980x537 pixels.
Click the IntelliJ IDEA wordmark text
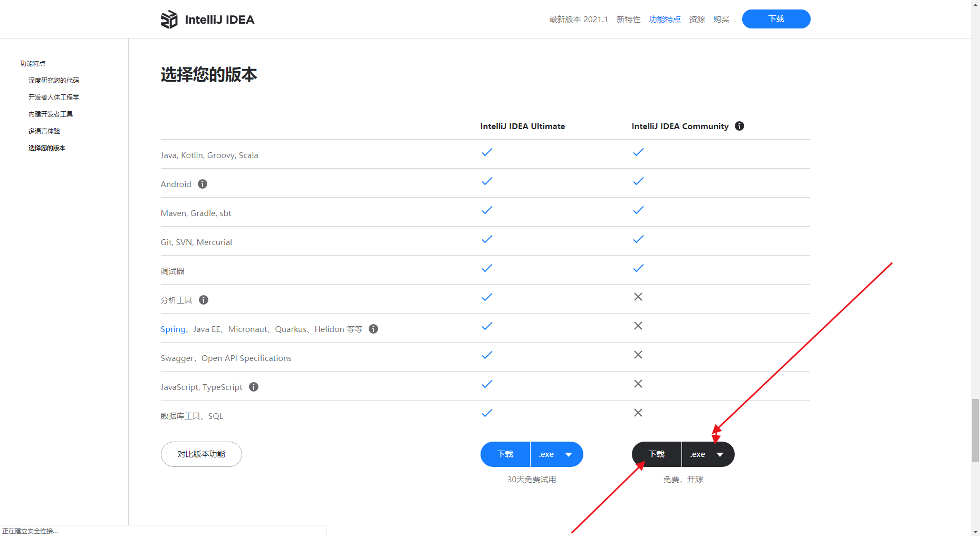(x=219, y=19)
